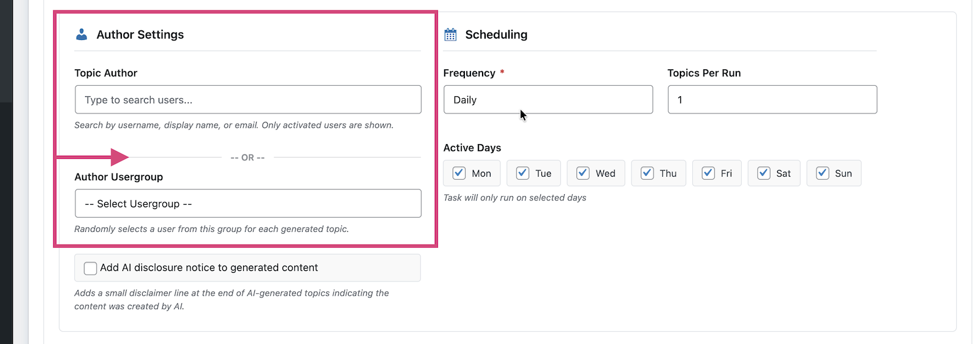The height and width of the screenshot is (344, 980).
Task: Focus the Topics Per Run input
Action: (x=772, y=99)
